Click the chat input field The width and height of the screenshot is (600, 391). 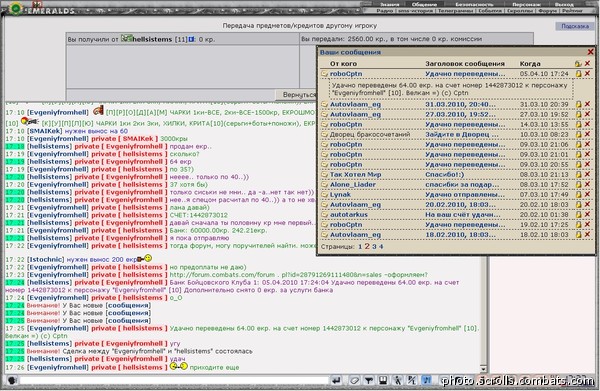point(174,380)
